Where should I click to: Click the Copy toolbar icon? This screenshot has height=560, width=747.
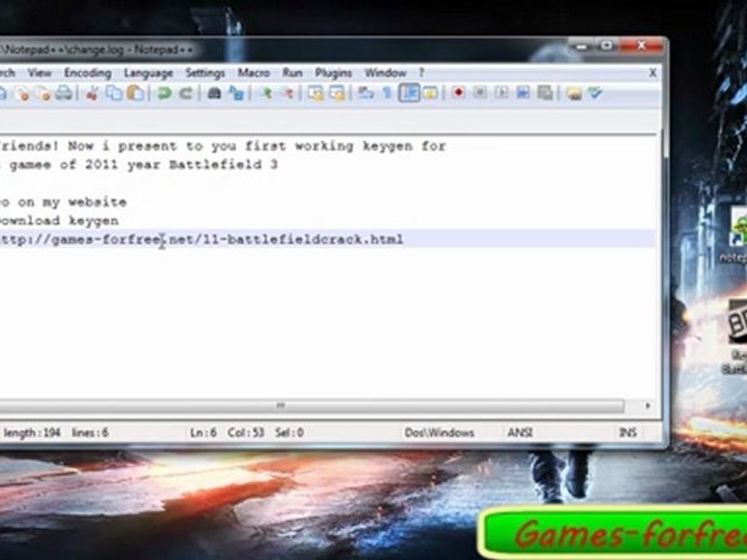[114, 93]
